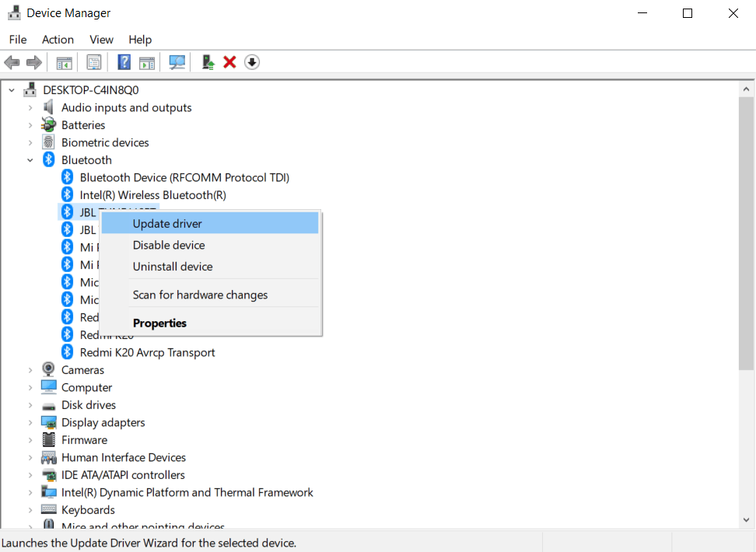Click the Disable device down-arrow icon
The image size is (756, 552).
pyautogui.click(x=252, y=62)
